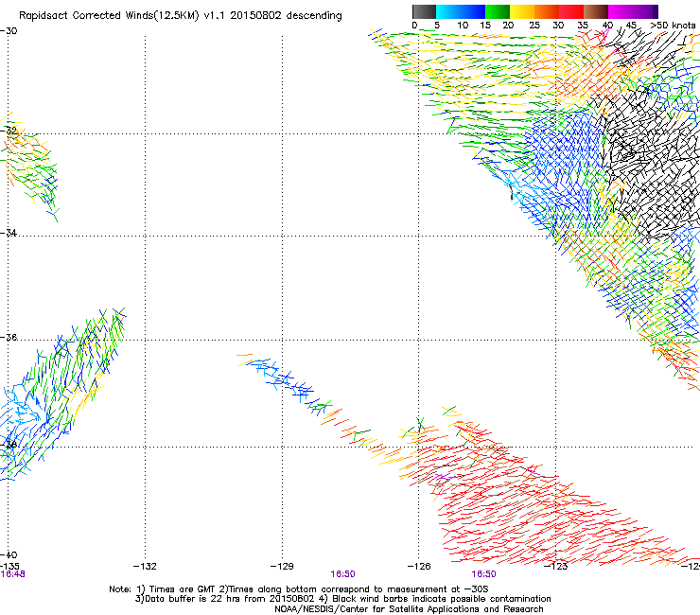Click the '-135' longitude axis label
The image size is (700, 615).
pos(9,567)
